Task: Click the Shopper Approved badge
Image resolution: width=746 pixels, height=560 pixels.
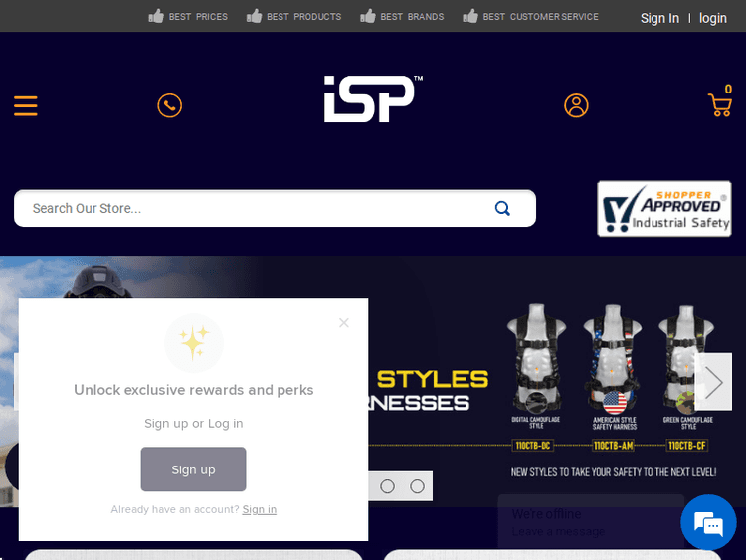Action: point(664,209)
